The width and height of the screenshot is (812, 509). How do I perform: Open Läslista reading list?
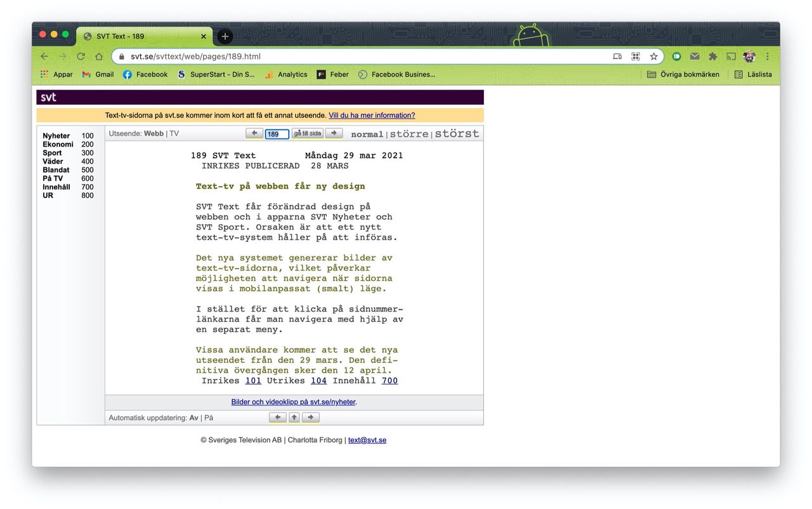[x=753, y=74]
